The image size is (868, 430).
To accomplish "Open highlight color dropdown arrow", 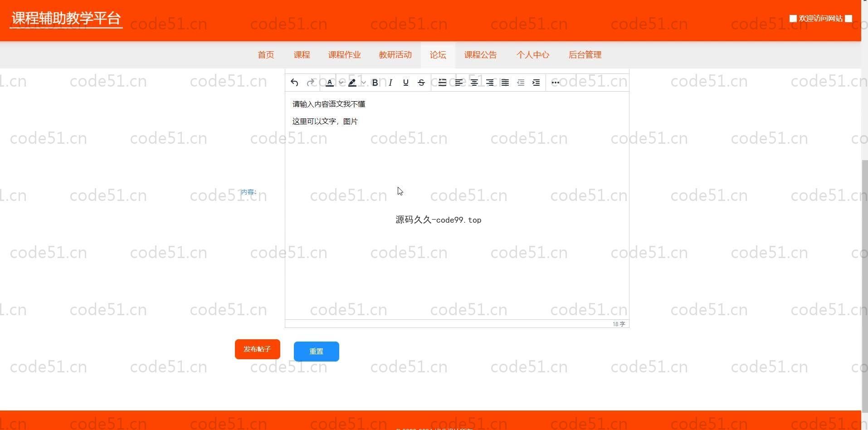I will [x=363, y=83].
